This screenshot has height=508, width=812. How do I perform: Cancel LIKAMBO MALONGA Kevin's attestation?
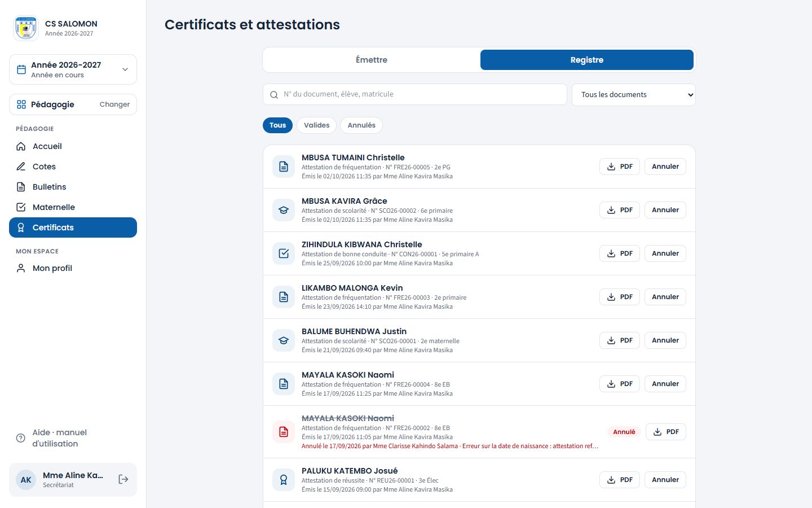pos(665,297)
